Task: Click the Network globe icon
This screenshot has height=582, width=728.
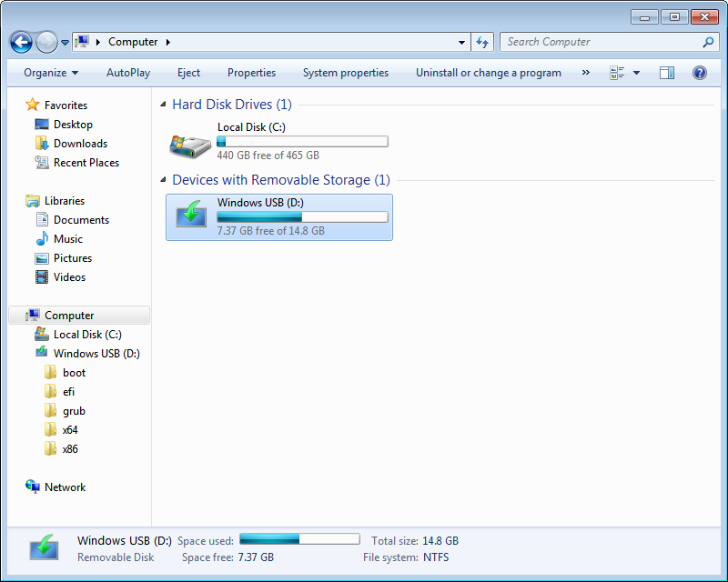Action: pos(33,487)
